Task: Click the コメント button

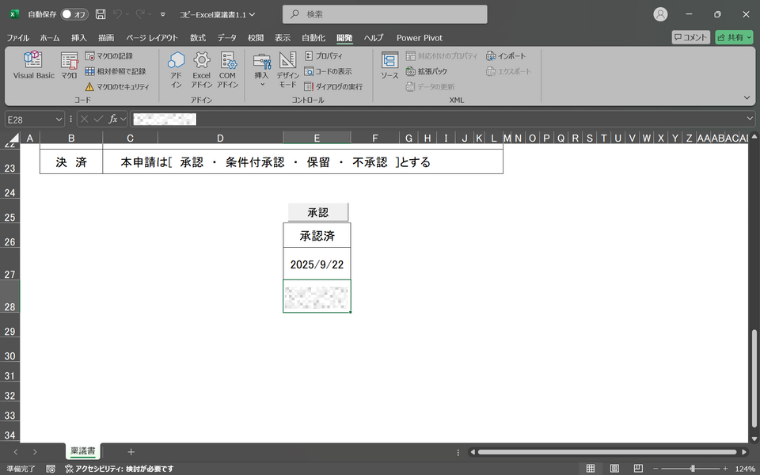Action: (690, 38)
